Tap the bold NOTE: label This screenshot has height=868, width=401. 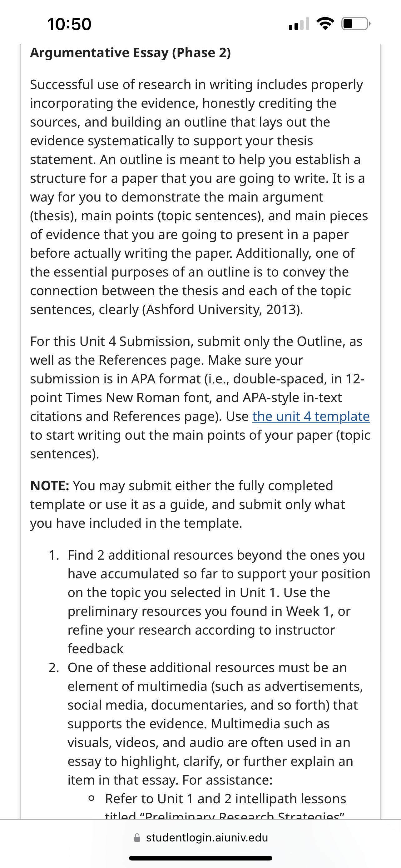(x=50, y=486)
